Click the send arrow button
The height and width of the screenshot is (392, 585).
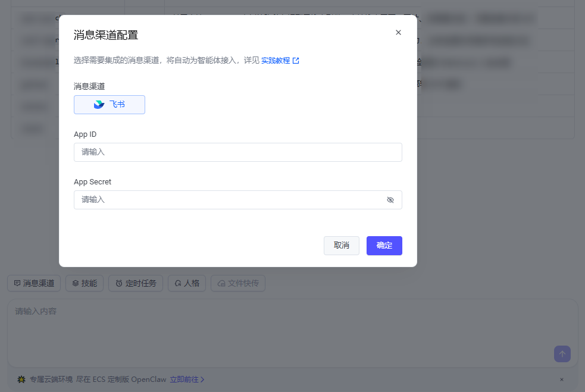click(562, 354)
